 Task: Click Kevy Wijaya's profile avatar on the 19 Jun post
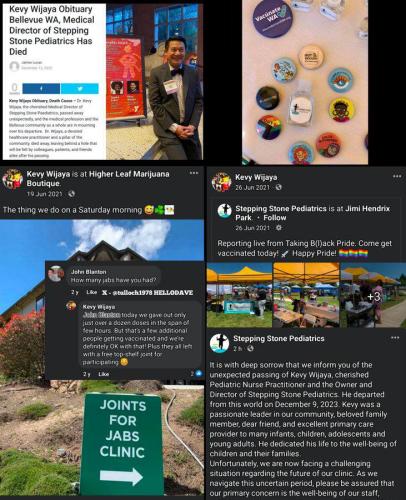point(13,179)
